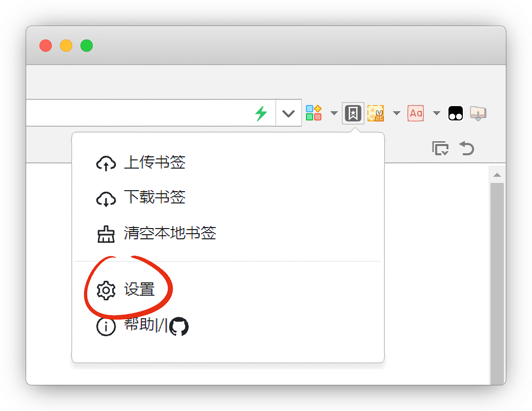The height and width of the screenshot is (411, 532).
Task: Click the green lightning speed mode icon
Action: click(x=261, y=113)
